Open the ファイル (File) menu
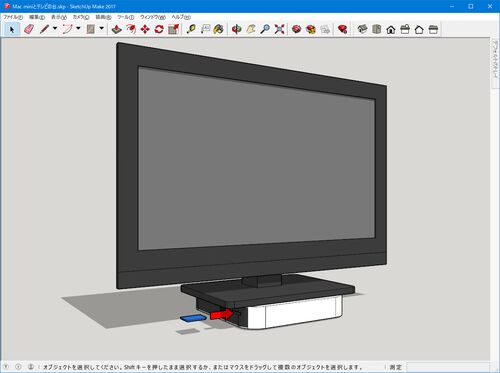 pyautogui.click(x=13, y=17)
